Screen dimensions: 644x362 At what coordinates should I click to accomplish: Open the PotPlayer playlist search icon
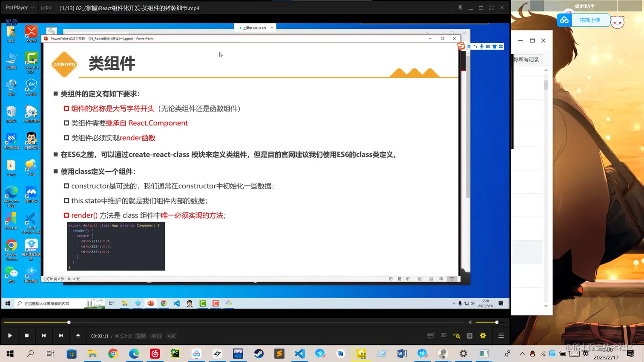click(457, 336)
